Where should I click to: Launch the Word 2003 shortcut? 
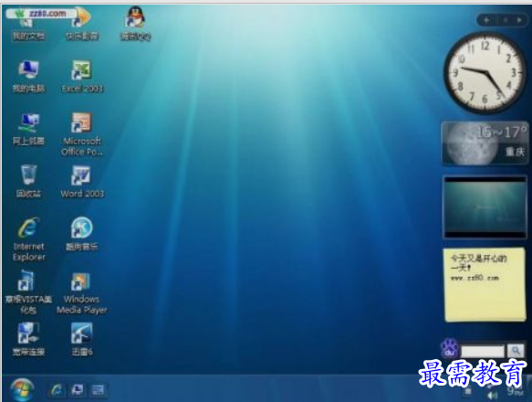coord(82,181)
